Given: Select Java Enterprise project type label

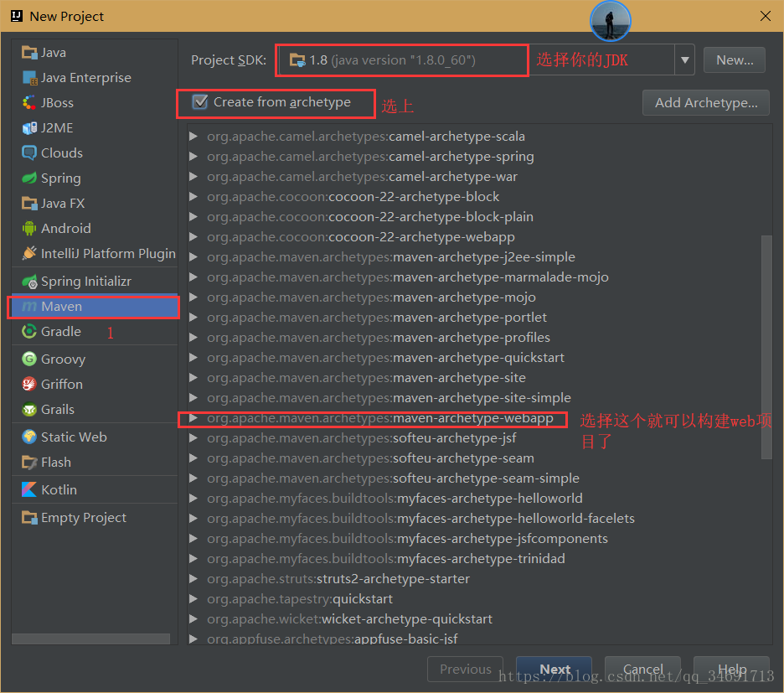Looking at the screenshot, I should 86,78.
